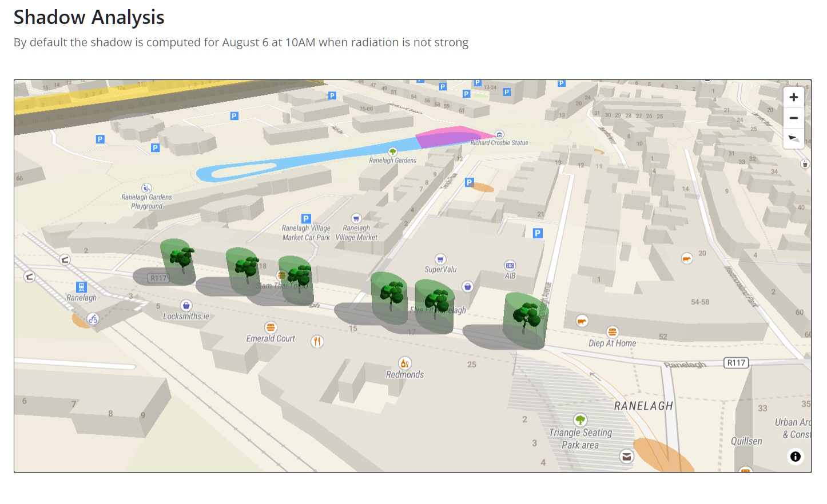This screenshot has height=504, width=827.
Task: Click the AIB bank marker icon
Action: click(510, 266)
